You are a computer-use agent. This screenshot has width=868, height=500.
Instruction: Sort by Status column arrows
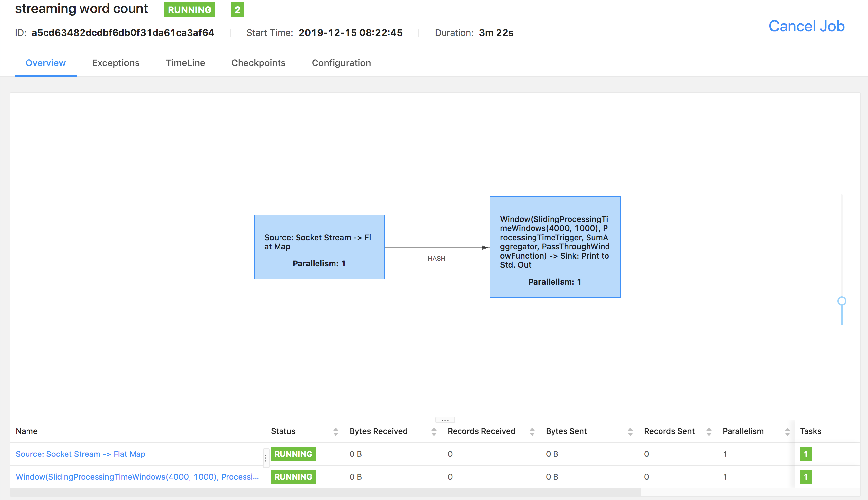(x=335, y=432)
